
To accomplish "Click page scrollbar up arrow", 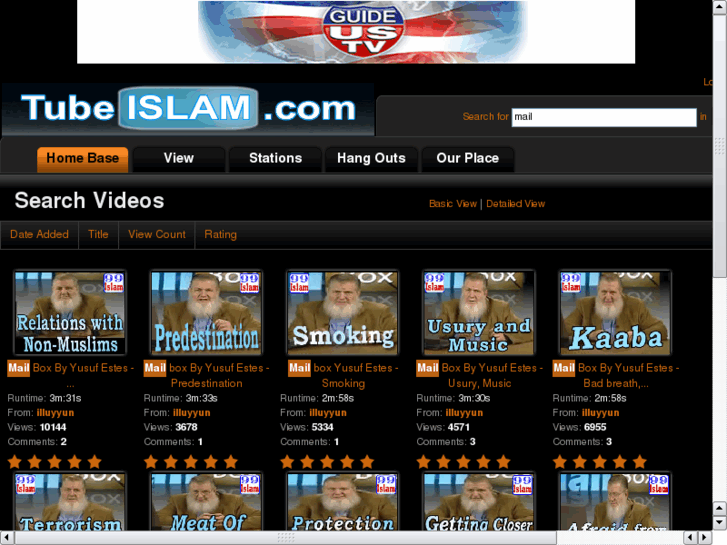I will (x=720, y=7).
